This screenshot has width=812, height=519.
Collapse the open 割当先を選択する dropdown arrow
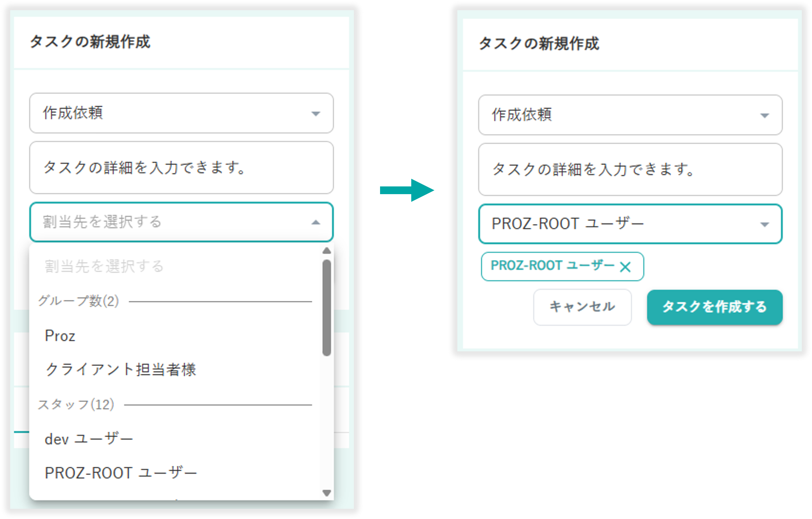click(316, 222)
